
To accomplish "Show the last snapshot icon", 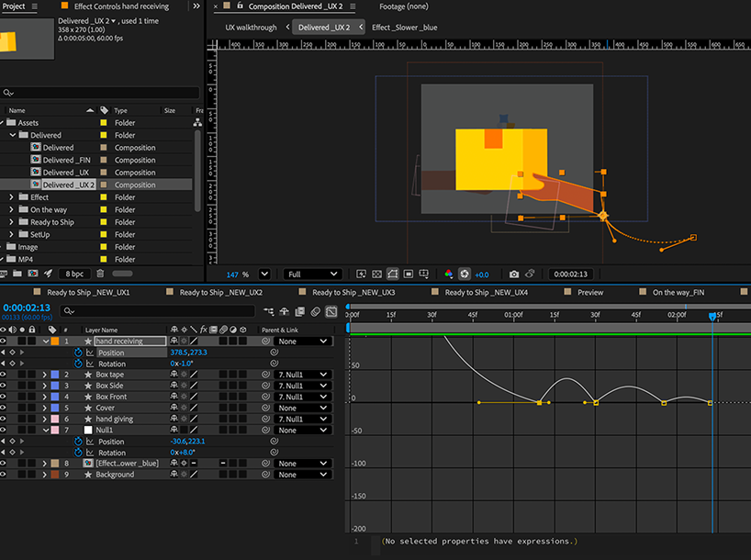I will tap(530, 274).
